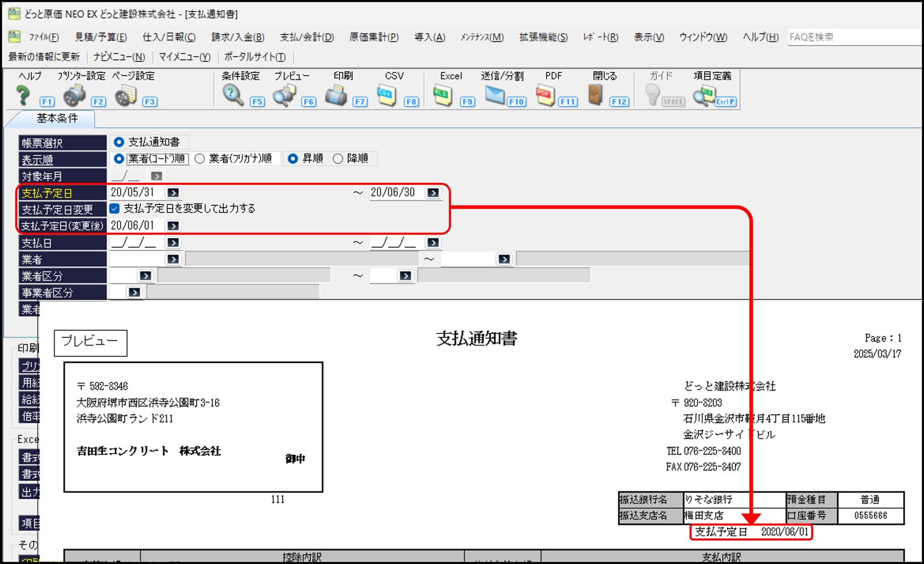Export to Excel icon
The height and width of the screenshot is (564, 924).
pos(442,95)
